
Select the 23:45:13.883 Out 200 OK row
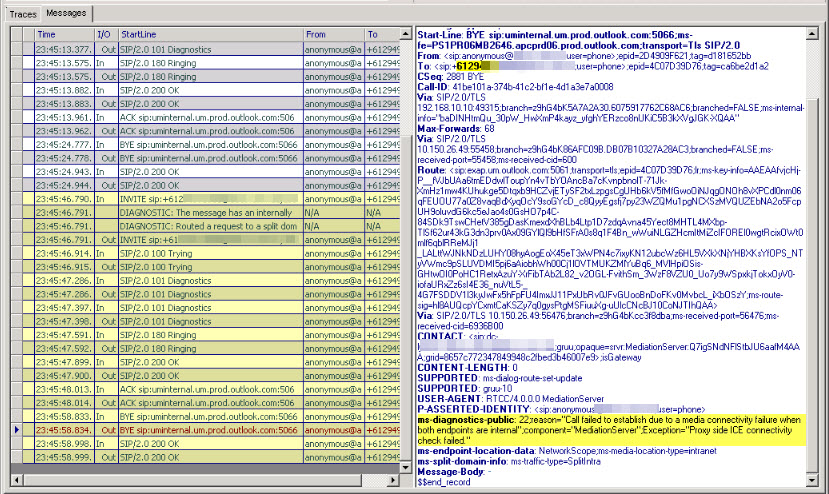pyautogui.click(x=206, y=104)
